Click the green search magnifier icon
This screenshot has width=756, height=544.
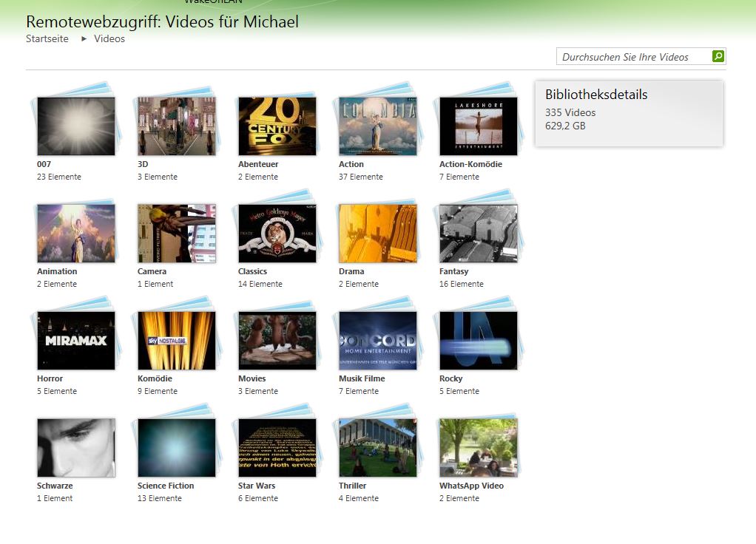(718, 56)
